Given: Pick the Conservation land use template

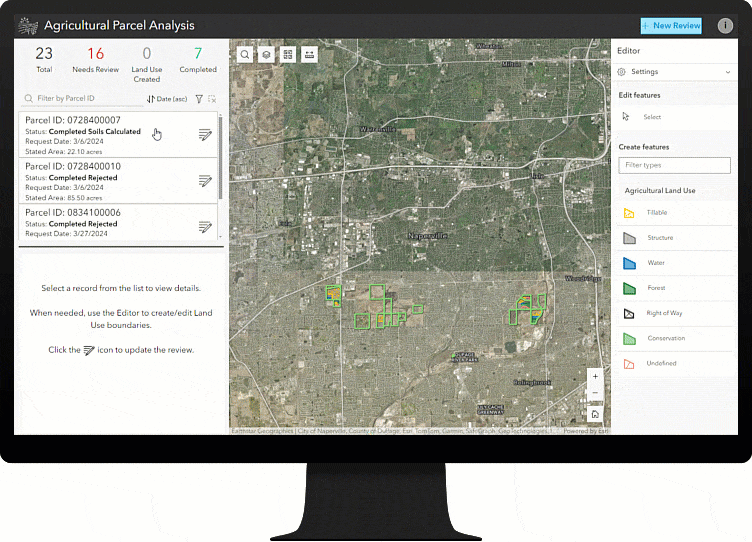Looking at the screenshot, I should pos(674,338).
